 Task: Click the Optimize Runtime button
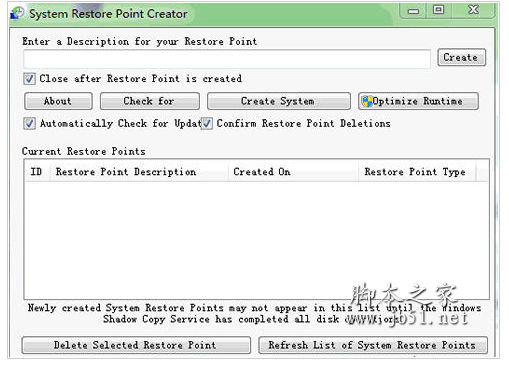(x=418, y=101)
